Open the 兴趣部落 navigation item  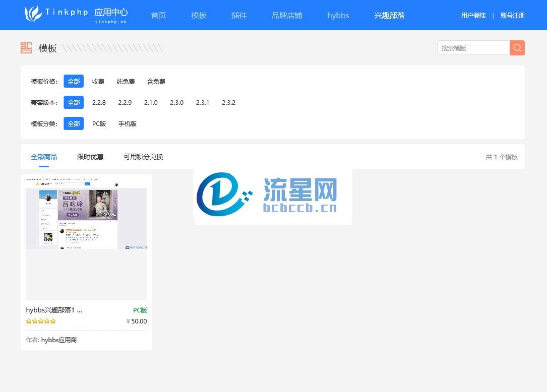pos(389,15)
